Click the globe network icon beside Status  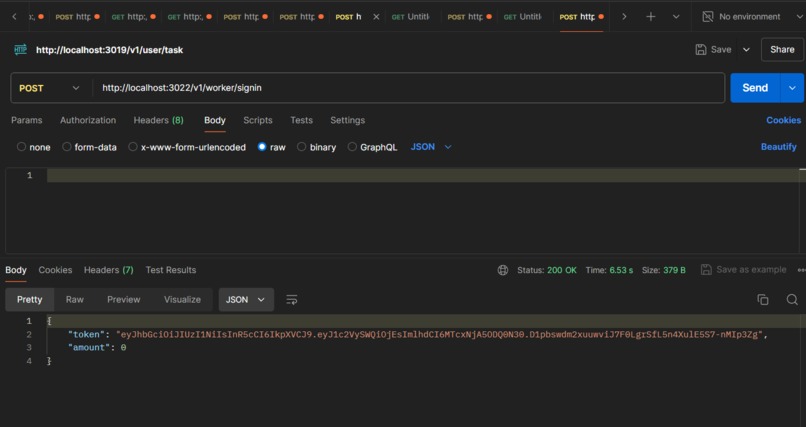click(503, 270)
